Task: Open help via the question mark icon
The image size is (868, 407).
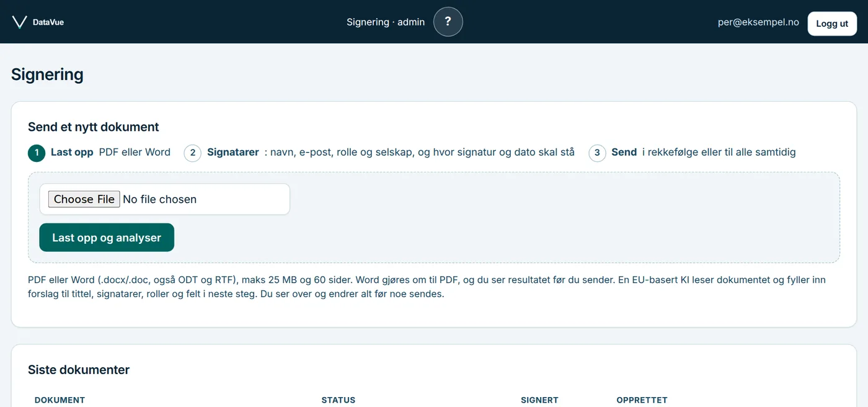Action: pos(448,22)
